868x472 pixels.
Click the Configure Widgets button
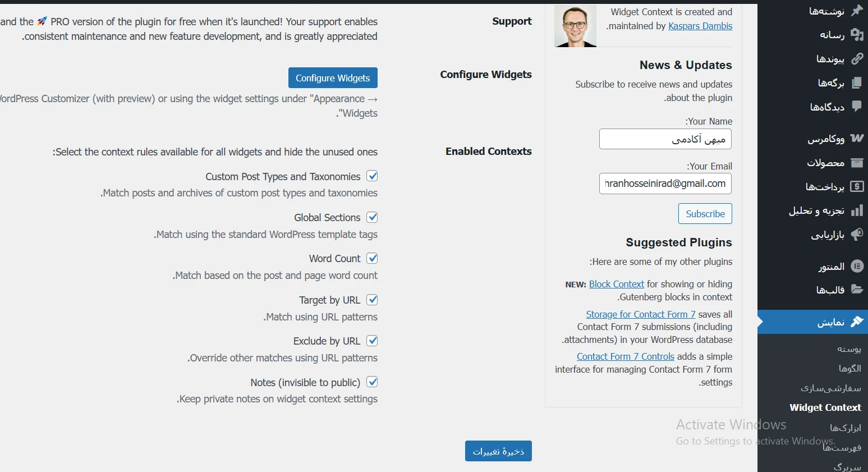(x=332, y=77)
